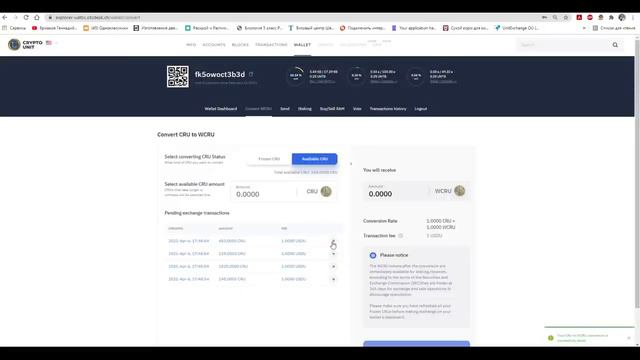Click the browser back arrow

click(x=5, y=18)
